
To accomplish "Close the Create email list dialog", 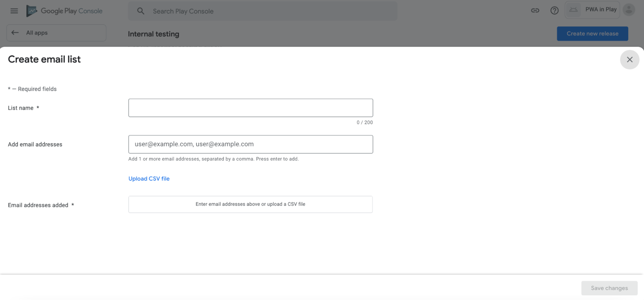I will [630, 60].
